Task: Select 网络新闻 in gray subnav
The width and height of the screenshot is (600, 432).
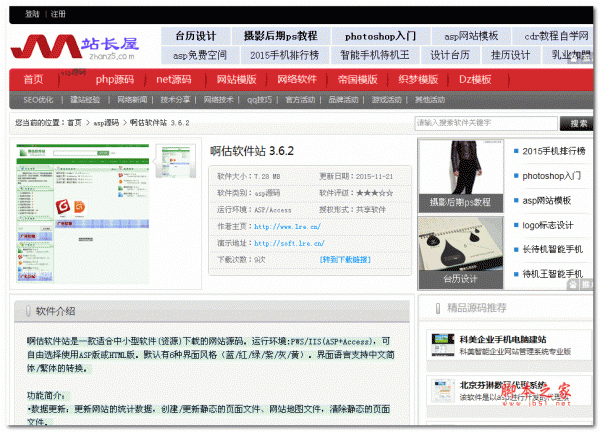Action: coord(132,100)
